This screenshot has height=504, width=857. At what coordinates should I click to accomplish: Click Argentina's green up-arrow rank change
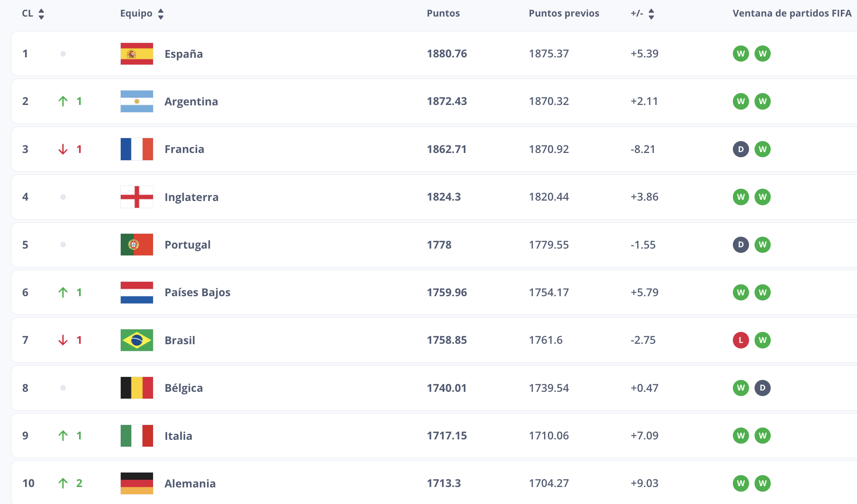(x=63, y=102)
